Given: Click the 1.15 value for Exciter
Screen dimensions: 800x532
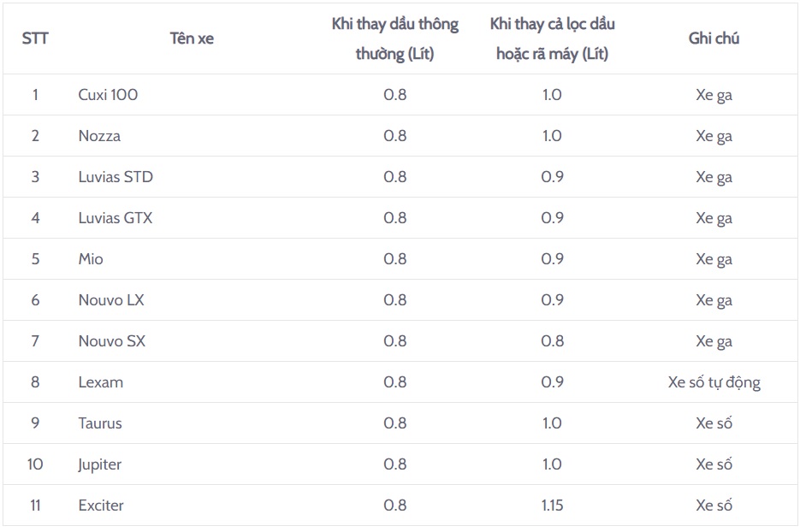Looking at the screenshot, I should click(x=553, y=505).
